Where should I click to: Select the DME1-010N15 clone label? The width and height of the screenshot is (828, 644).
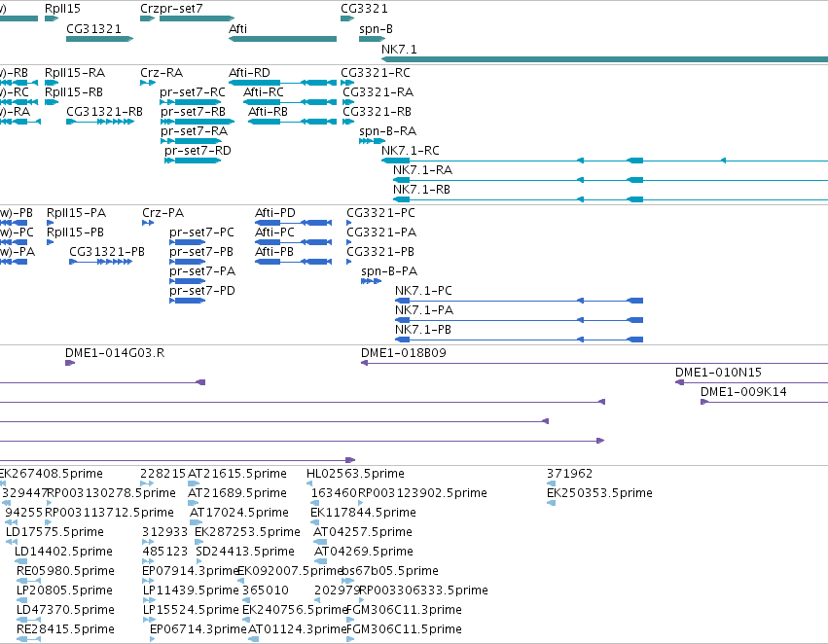click(718, 373)
